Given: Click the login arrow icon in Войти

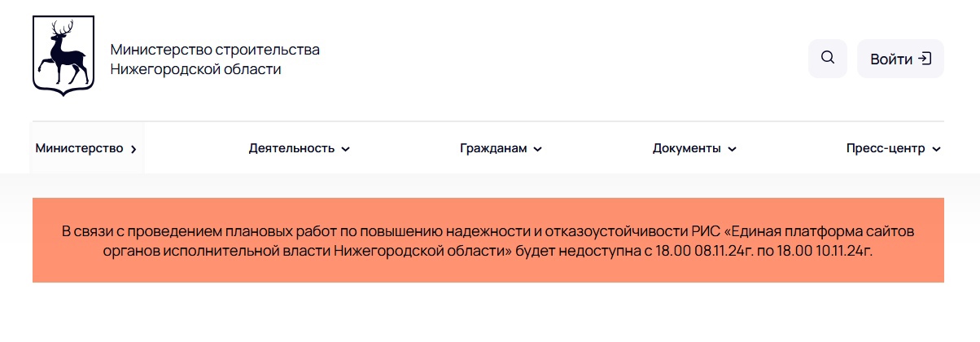Looking at the screenshot, I should click(925, 59).
